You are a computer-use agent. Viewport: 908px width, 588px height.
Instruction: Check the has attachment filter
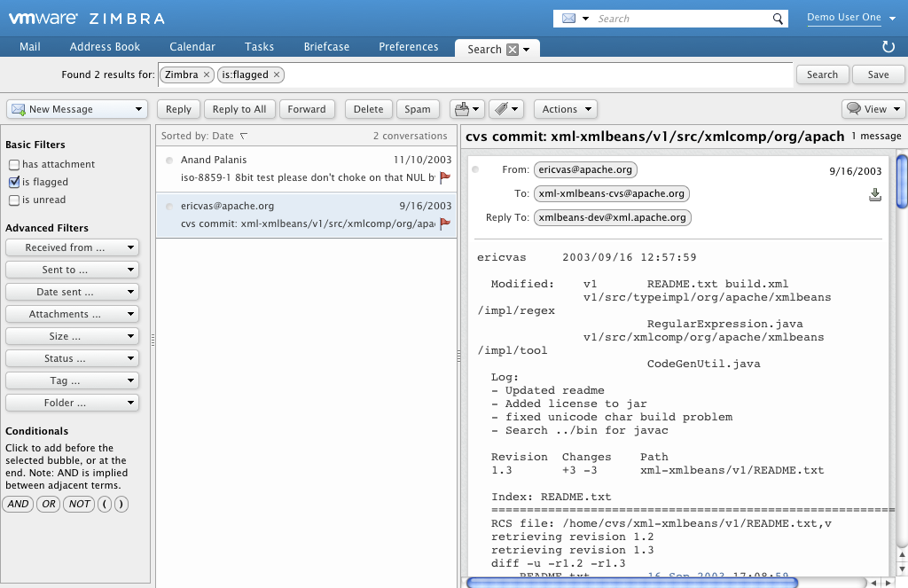pos(14,165)
